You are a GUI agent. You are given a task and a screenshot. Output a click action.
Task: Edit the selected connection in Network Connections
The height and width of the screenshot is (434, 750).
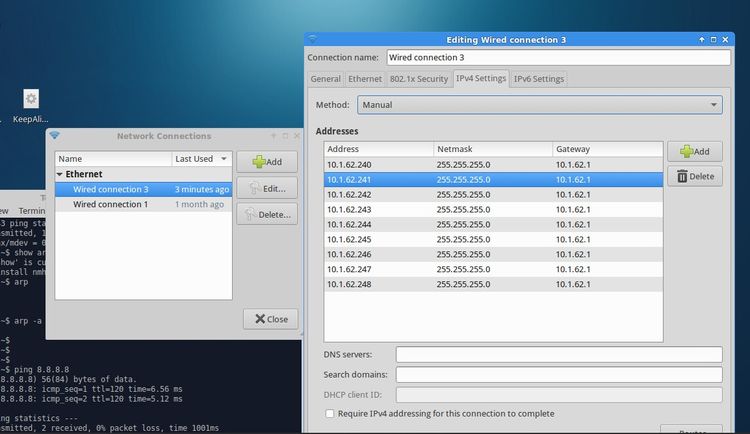(x=267, y=188)
